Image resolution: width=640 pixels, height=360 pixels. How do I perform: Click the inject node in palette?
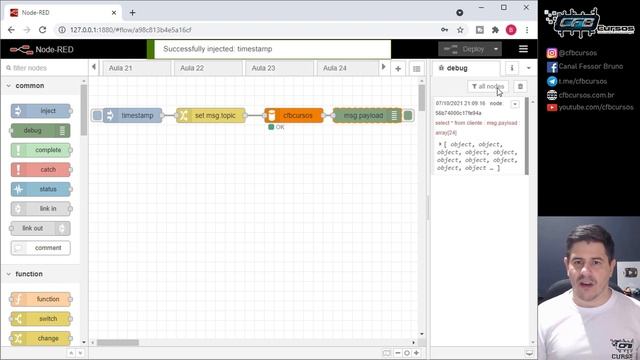41,111
